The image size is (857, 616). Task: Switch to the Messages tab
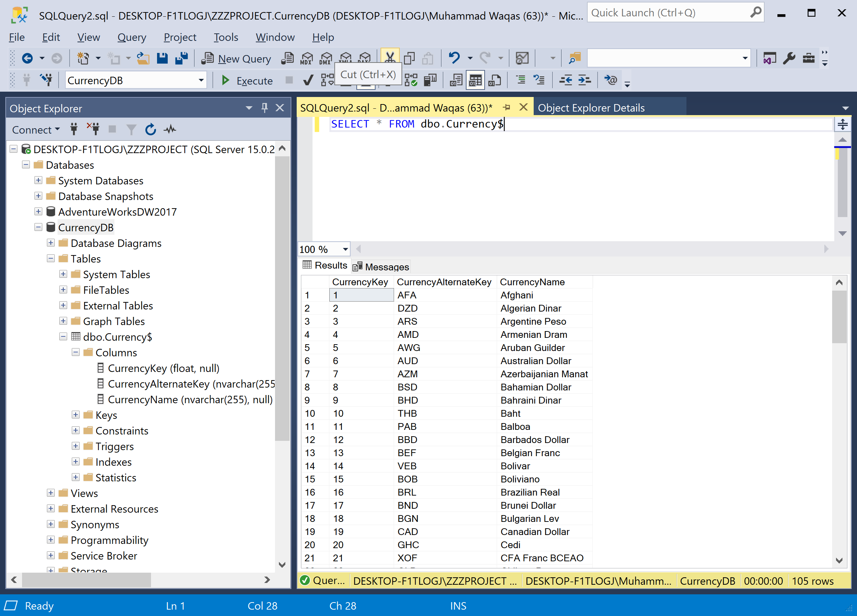[381, 267]
